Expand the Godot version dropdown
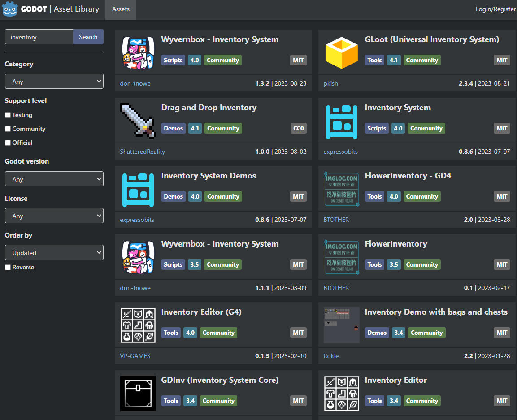Viewport: 517px width, 420px height. (54, 179)
